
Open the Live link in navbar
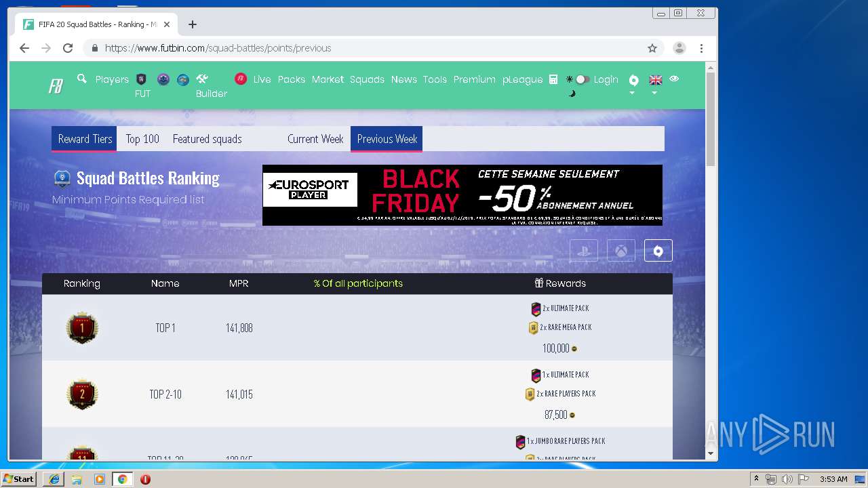[262, 79]
